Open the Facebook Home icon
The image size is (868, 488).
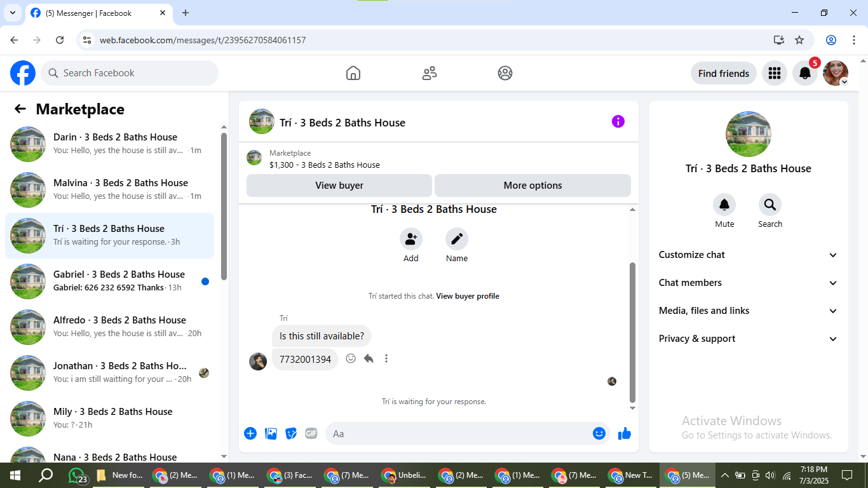click(353, 73)
